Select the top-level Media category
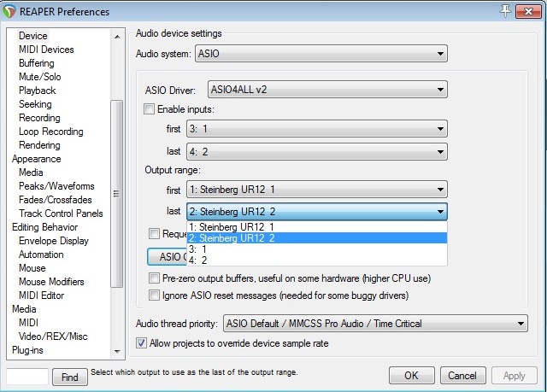The image size is (547, 392). tap(24, 309)
